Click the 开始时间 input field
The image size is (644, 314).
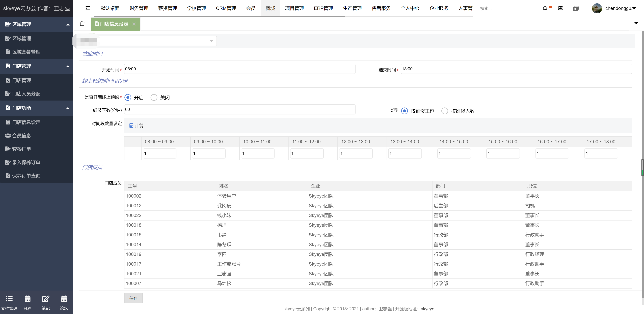[239, 69]
